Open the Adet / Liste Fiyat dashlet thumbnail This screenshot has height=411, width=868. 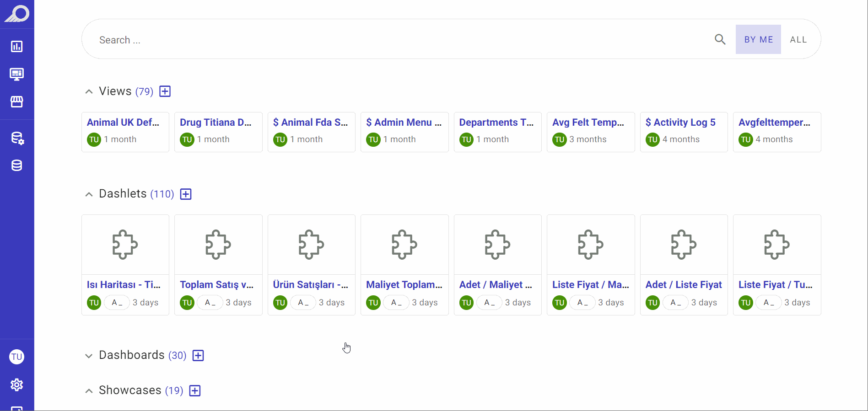(684, 245)
